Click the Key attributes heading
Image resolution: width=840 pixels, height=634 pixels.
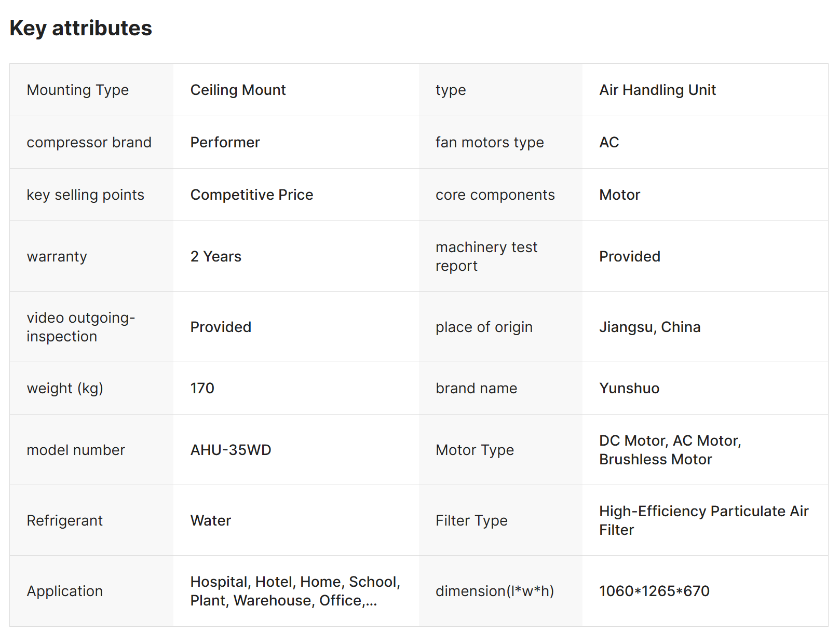[80, 28]
